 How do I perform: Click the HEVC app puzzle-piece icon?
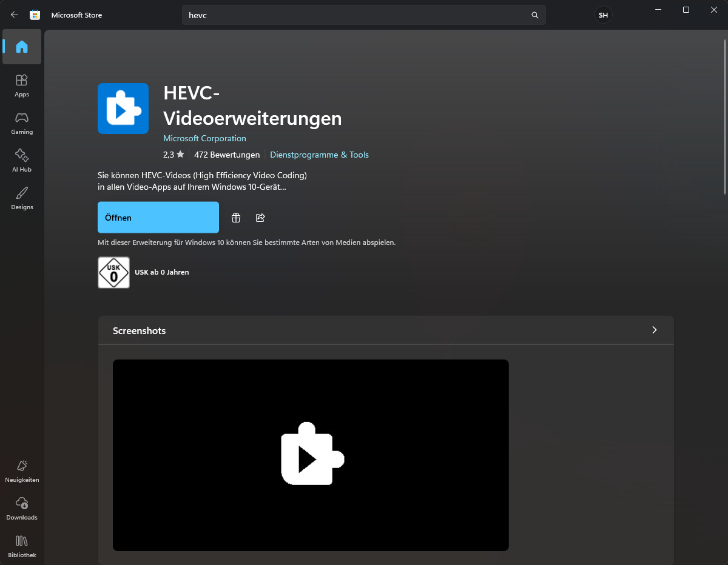pyautogui.click(x=123, y=109)
